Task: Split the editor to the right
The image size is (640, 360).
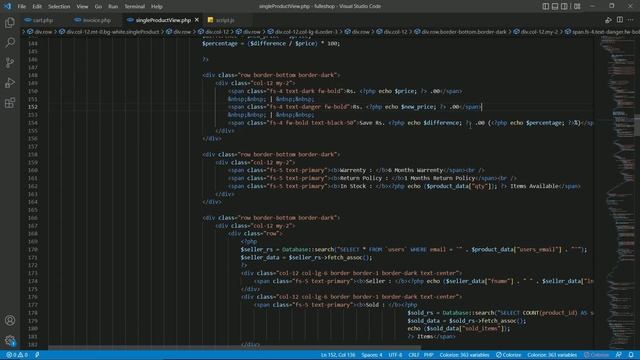Action: [620, 20]
